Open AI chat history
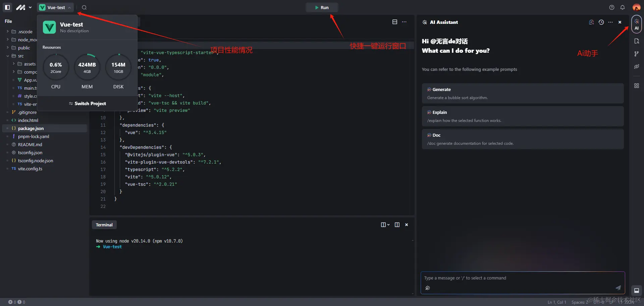The width and height of the screenshot is (644, 306). pyautogui.click(x=601, y=22)
